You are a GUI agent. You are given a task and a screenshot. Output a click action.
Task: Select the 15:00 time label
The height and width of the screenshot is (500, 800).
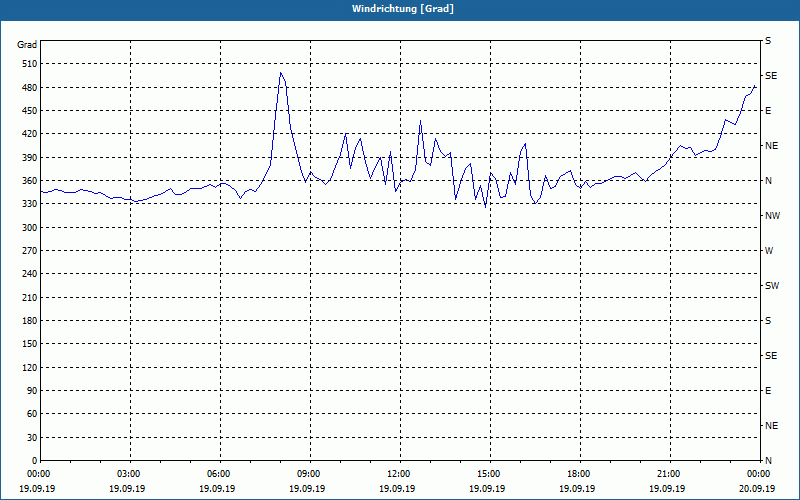click(x=489, y=474)
